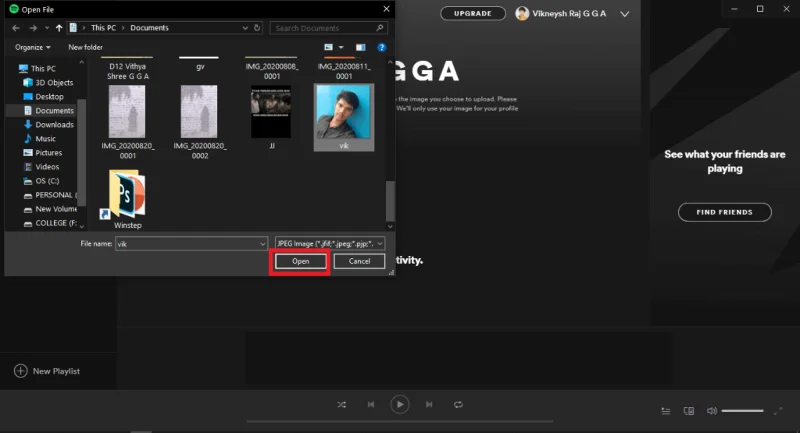800x433 pixels.
Task: Go up one folder level
Action: 59,28
